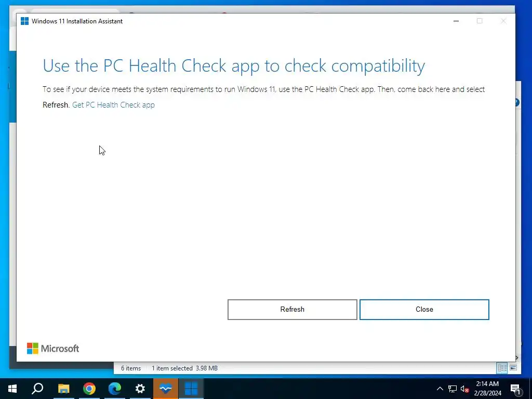This screenshot has height=399, width=532.
Task: Open Settings gear on the taskbar
Action: (x=140, y=389)
